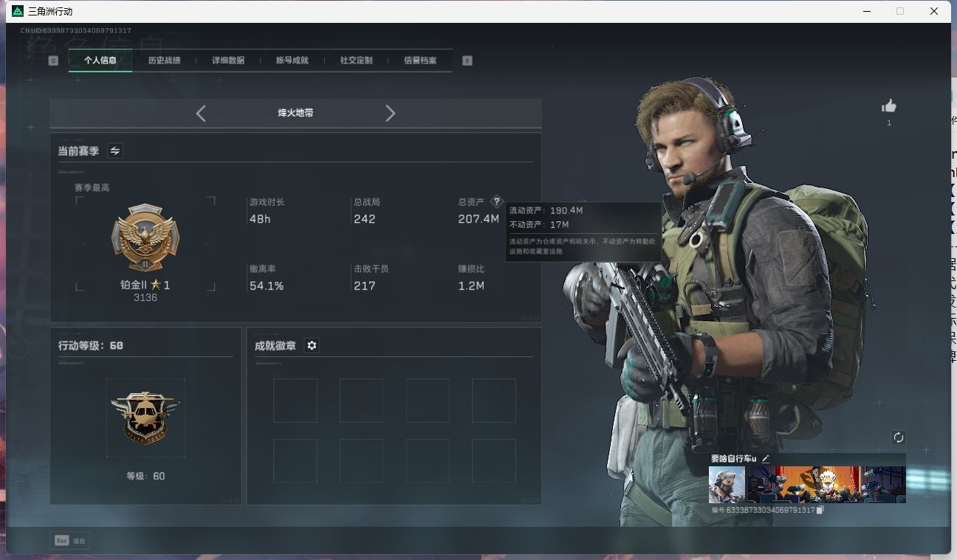The width and height of the screenshot is (957, 560).
Task: Click the Q key previous-tab icon
Action: coord(53,61)
